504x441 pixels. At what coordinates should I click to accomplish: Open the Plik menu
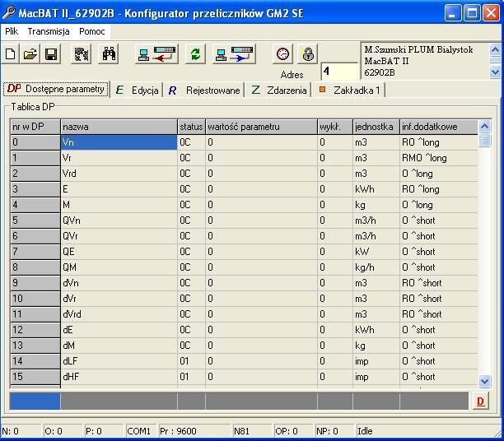point(12,31)
